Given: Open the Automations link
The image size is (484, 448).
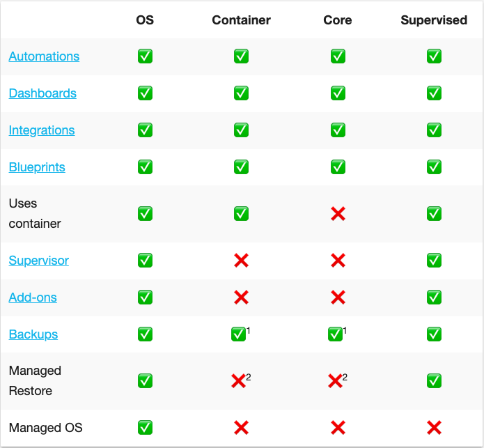Looking at the screenshot, I should pos(44,56).
